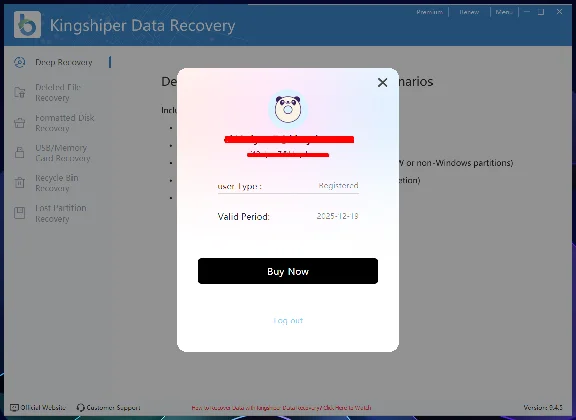Click the USB/Memory Card Recovery icon

coord(19,152)
